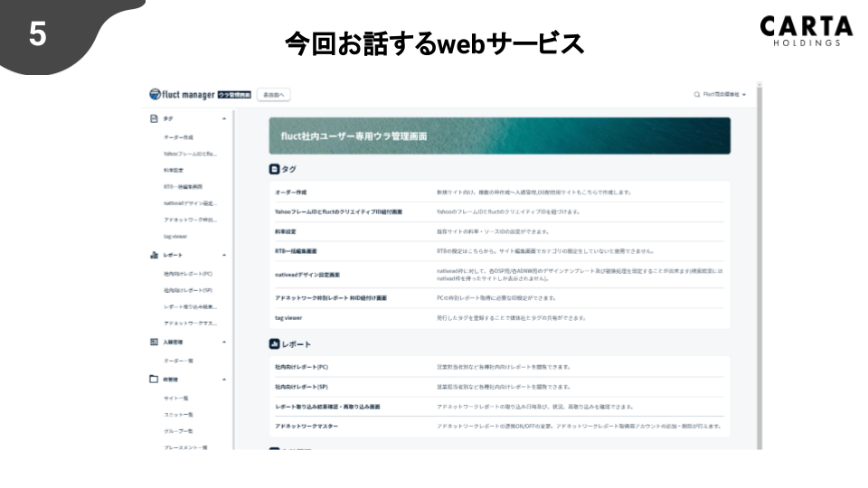Open レポート取り込み結果確認・再取り込み画面 link
868x488 pixels.
pyautogui.click(x=327, y=407)
